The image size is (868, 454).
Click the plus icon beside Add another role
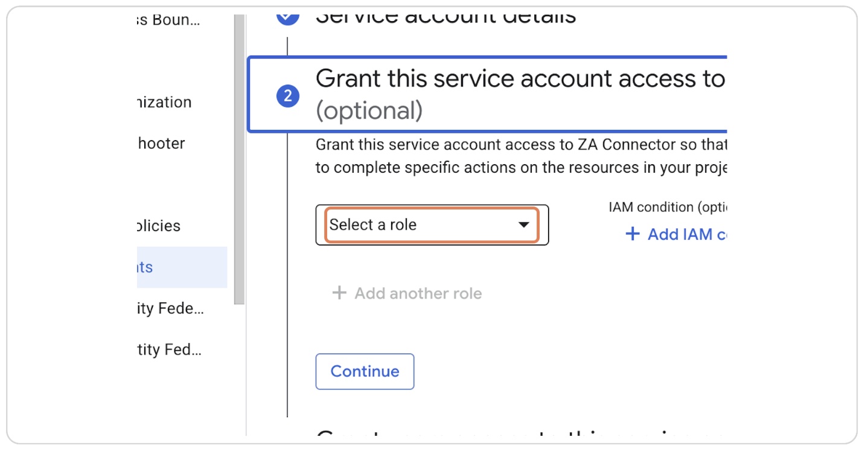pos(340,293)
